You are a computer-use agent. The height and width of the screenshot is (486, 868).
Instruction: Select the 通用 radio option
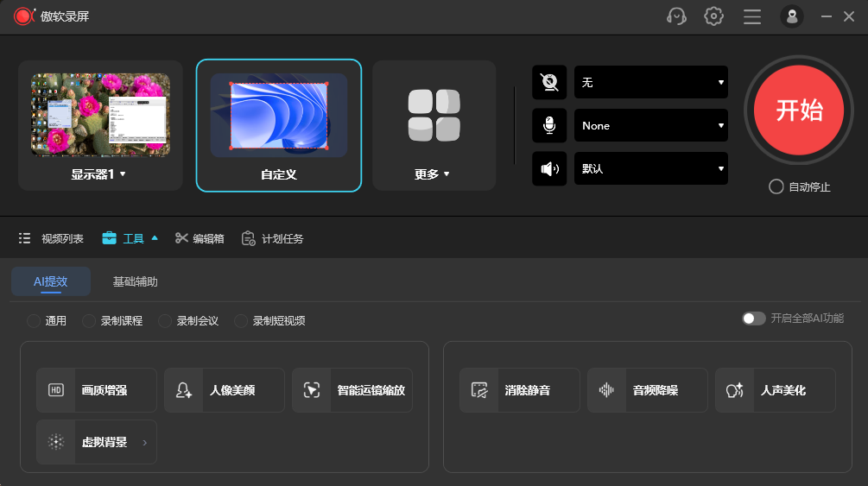[34, 321]
